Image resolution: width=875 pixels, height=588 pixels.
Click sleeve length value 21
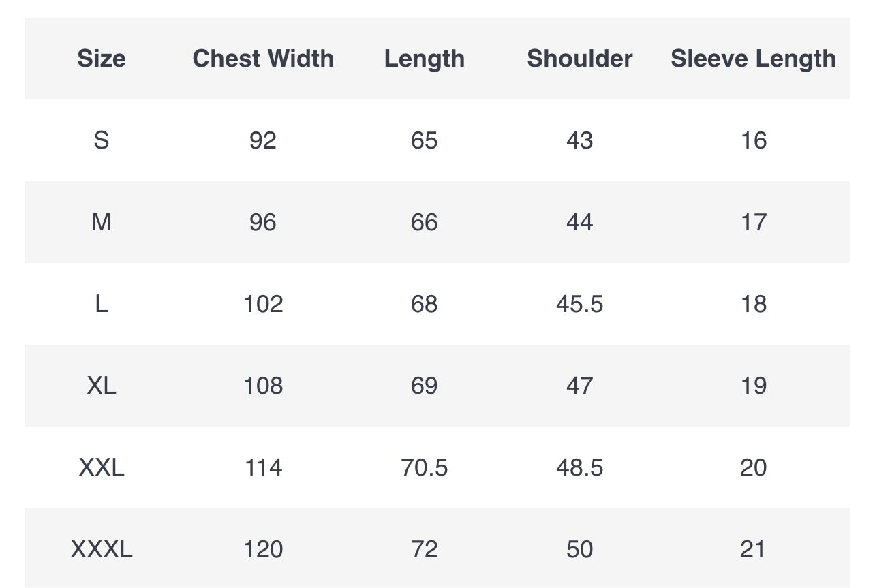tap(753, 549)
